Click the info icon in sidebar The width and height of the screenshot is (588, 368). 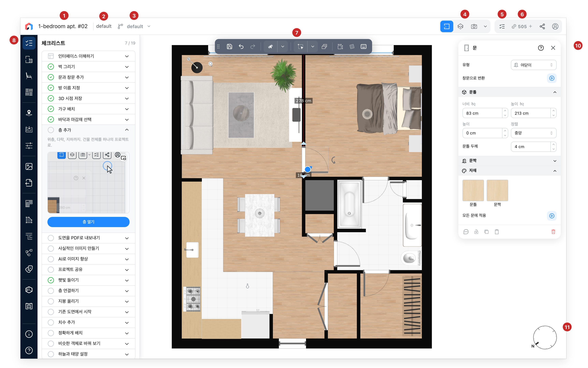pyautogui.click(x=29, y=334)
